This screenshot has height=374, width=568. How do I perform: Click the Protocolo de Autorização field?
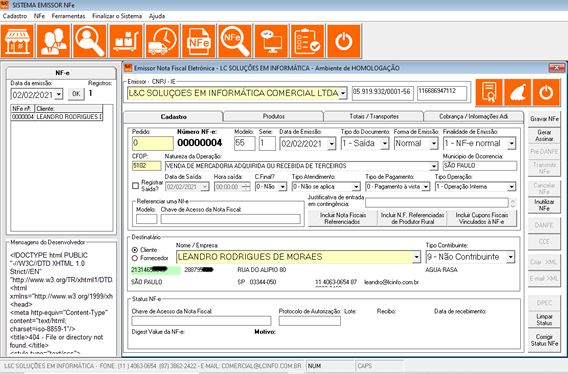coord(309,321)
